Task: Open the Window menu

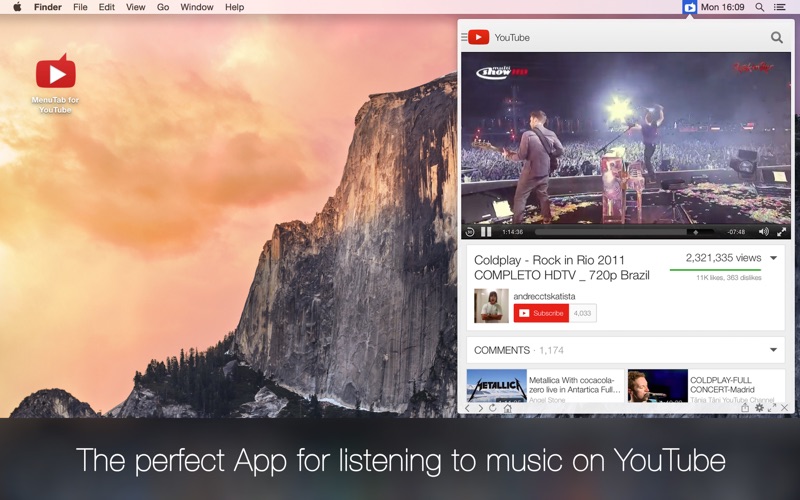Action: coord(197,7)
